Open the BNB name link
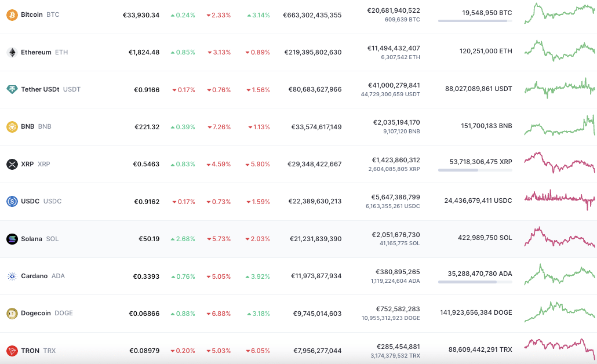This screenshot has height=364, width=597. click(x=27, y=126)
